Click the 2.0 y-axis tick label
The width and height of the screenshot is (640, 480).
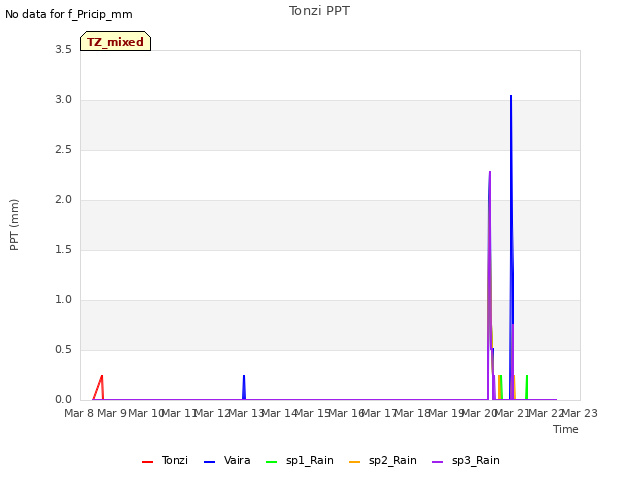click(x=64, y=200)
